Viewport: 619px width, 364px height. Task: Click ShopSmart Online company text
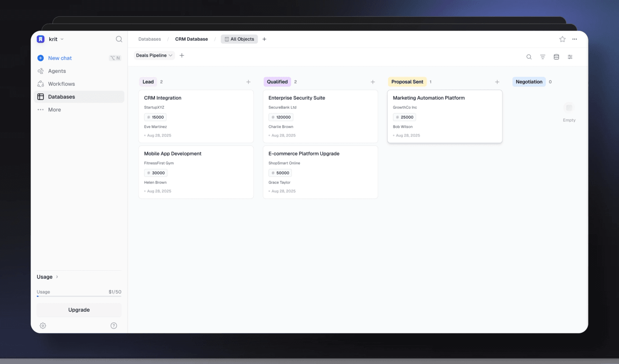284,163
